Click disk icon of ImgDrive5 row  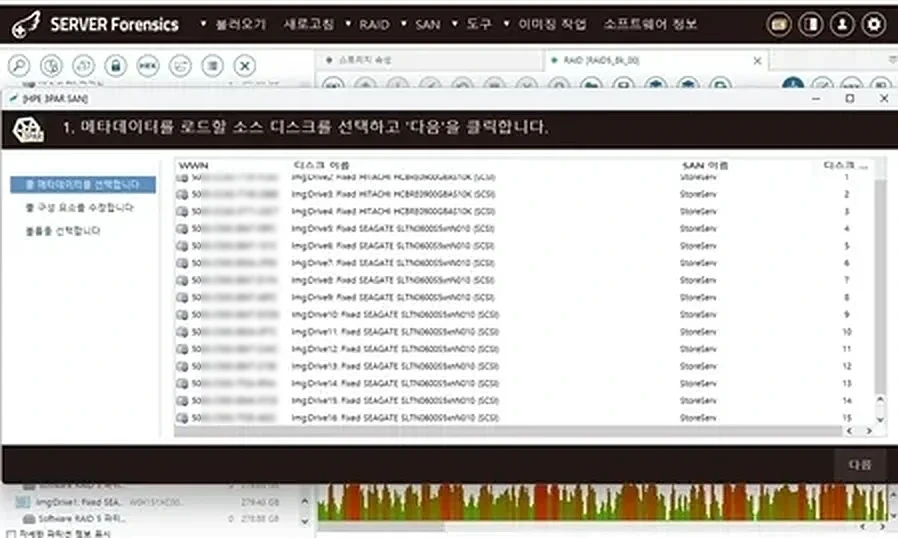point(182,229)
